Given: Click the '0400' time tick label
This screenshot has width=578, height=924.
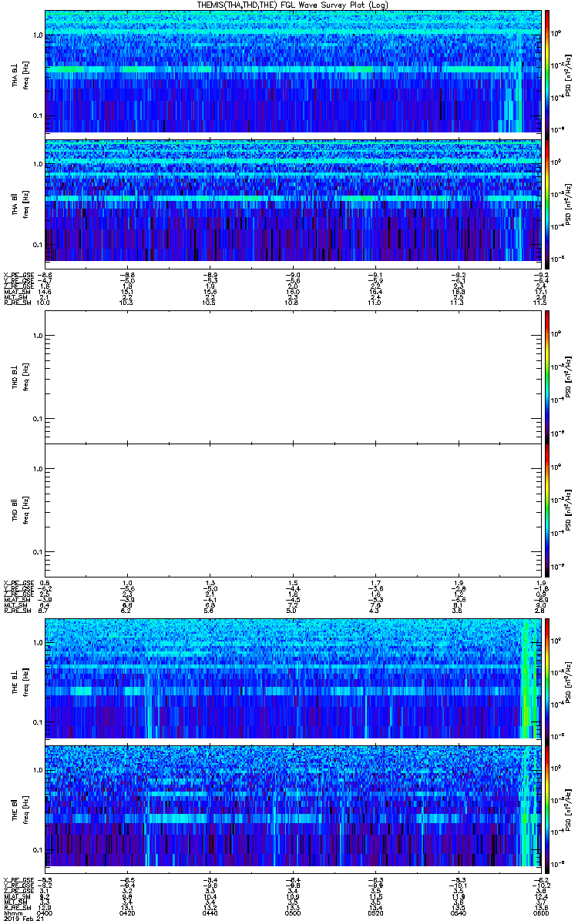Looking at the screenshot, I should coord(45,913).
